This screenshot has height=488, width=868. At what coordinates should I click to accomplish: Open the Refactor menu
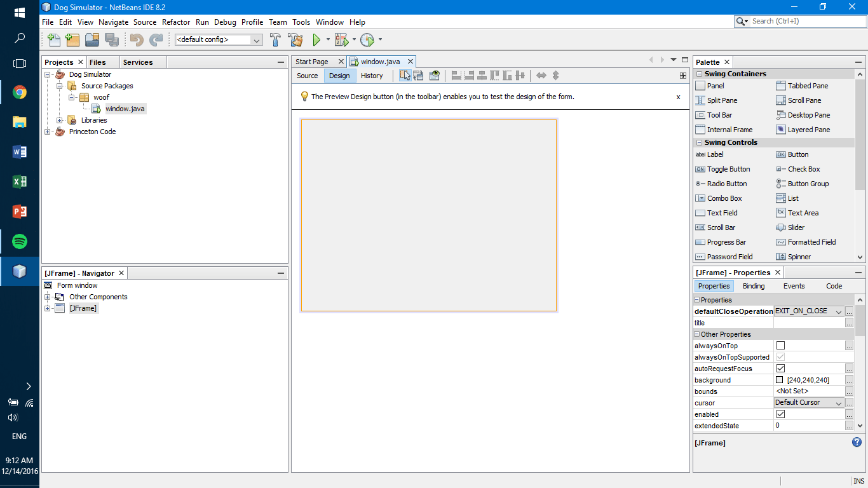(176, 22)
